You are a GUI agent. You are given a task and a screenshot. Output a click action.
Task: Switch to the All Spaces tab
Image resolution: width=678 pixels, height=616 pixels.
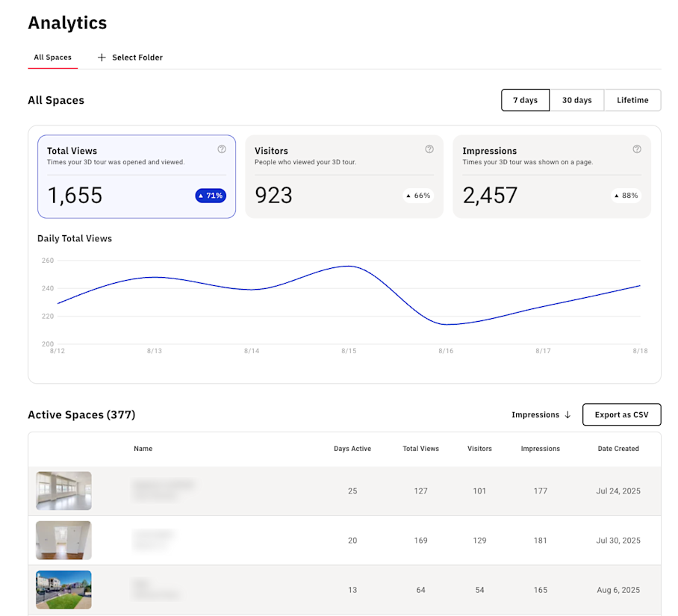52,57
